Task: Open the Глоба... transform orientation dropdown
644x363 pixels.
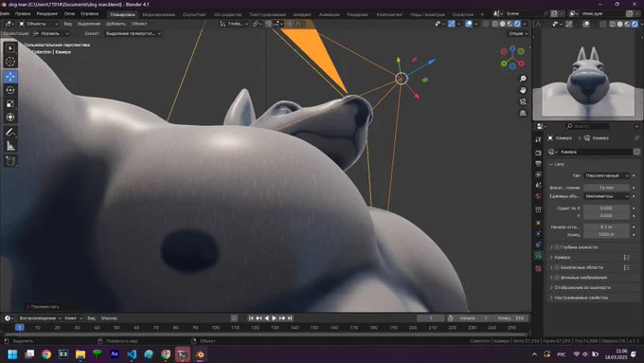Action: click(234, 24)
